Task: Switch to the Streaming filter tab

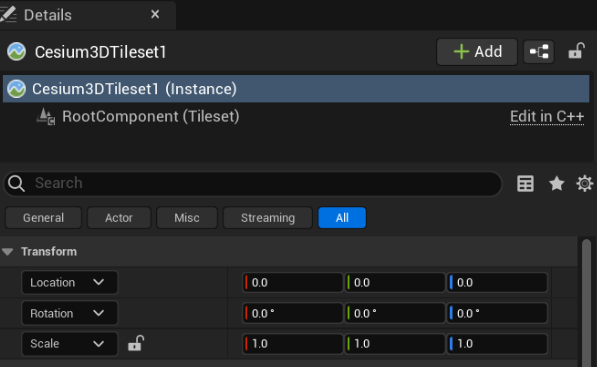Action: tap(268, 218)
